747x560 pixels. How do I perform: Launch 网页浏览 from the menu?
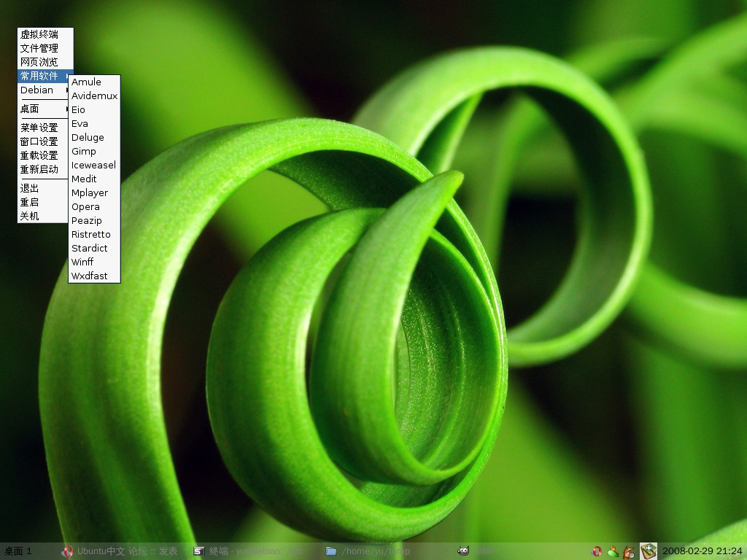(45, 62)
